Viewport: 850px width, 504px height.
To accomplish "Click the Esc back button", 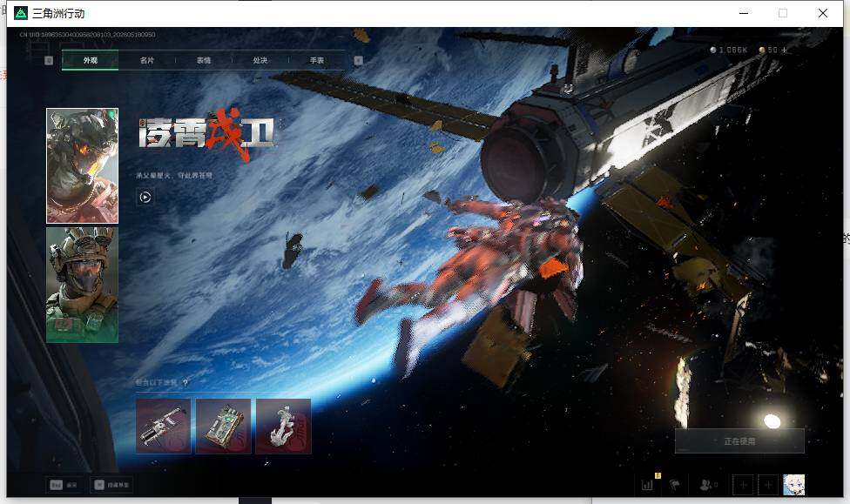I will click(x=64, y=485).
